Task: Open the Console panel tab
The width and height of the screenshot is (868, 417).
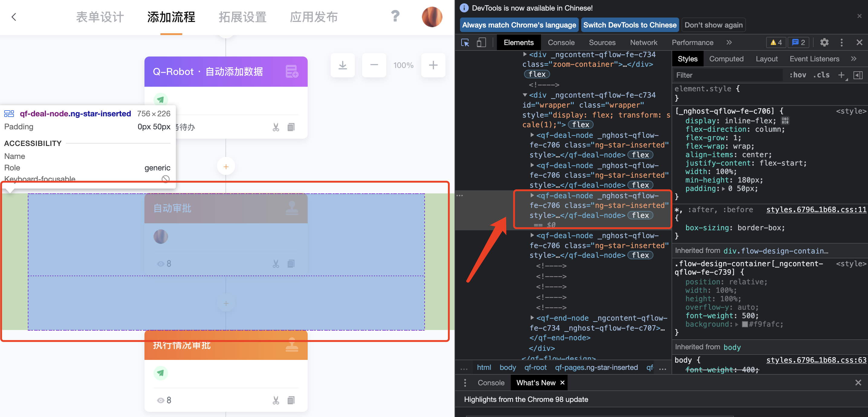Action: click(561, 42)
